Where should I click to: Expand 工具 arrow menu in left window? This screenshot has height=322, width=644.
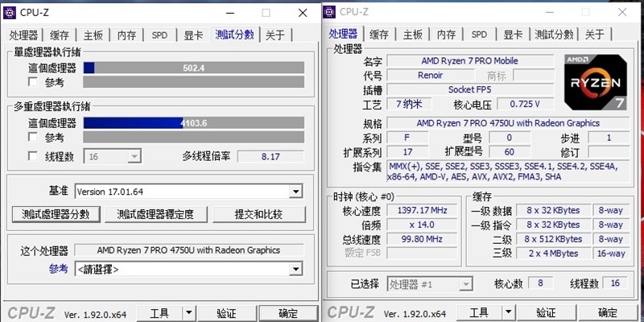(x=188, y=313)
